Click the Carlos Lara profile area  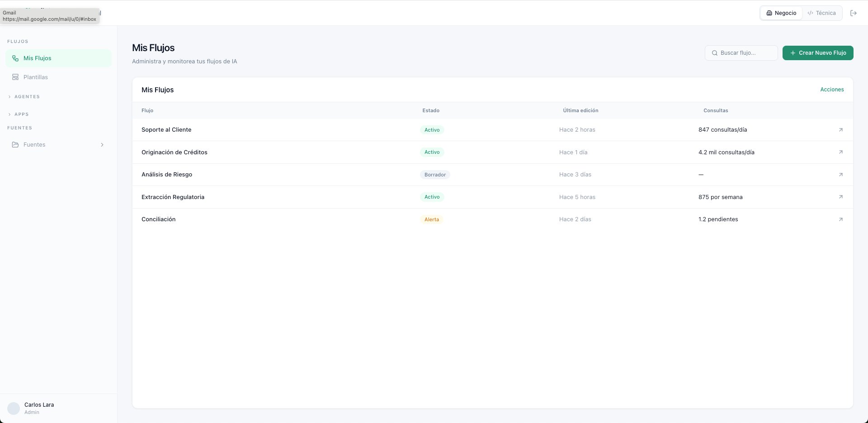coord(38,408)
